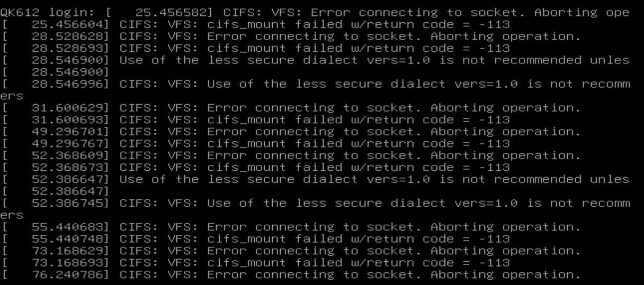Select the cifs_mount failed line at 28.528693

pos(255,49)
